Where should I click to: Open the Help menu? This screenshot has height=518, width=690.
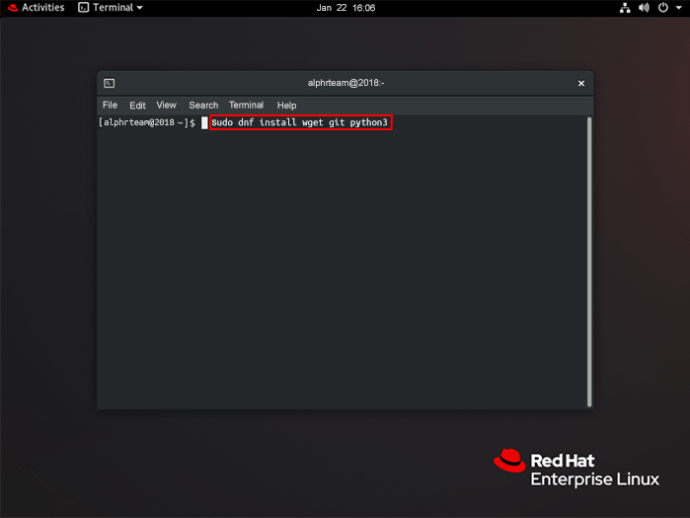point(286,106)
